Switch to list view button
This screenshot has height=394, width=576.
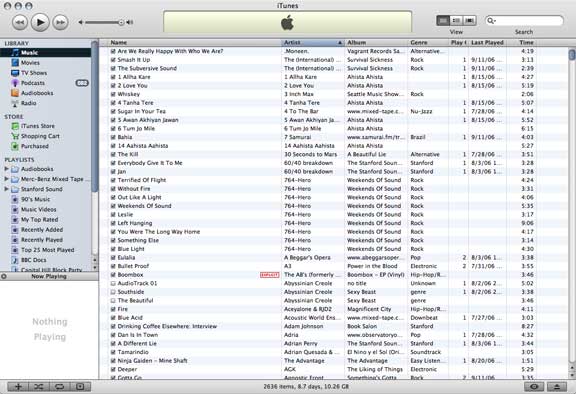(x=443, y=21)
